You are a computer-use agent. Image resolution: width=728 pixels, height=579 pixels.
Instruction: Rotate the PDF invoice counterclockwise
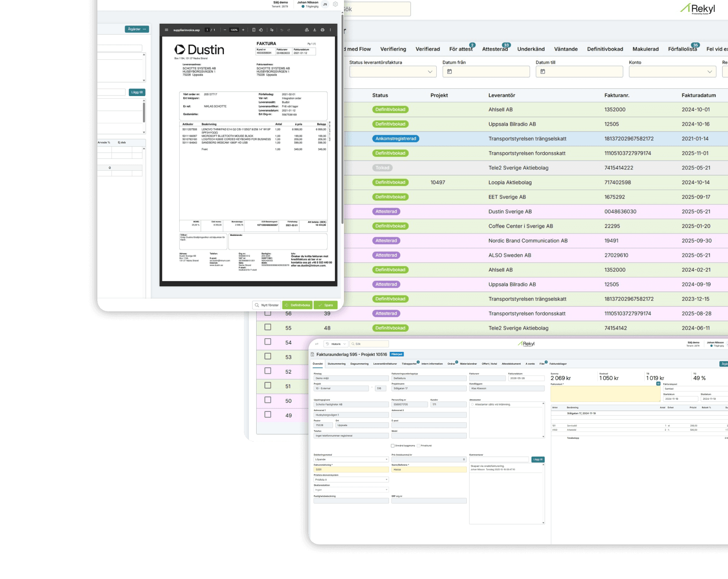tap(261, 30)
